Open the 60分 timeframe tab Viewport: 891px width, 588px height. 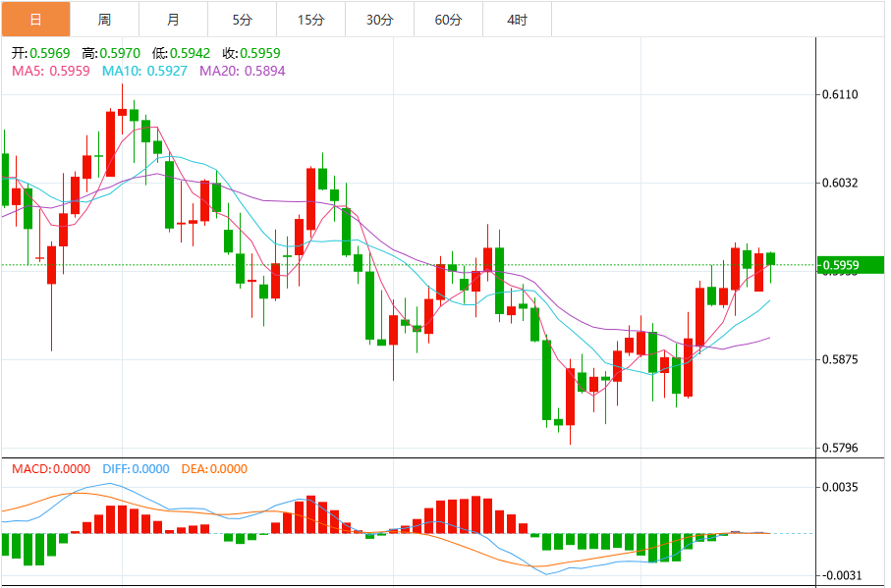(448, 20)
